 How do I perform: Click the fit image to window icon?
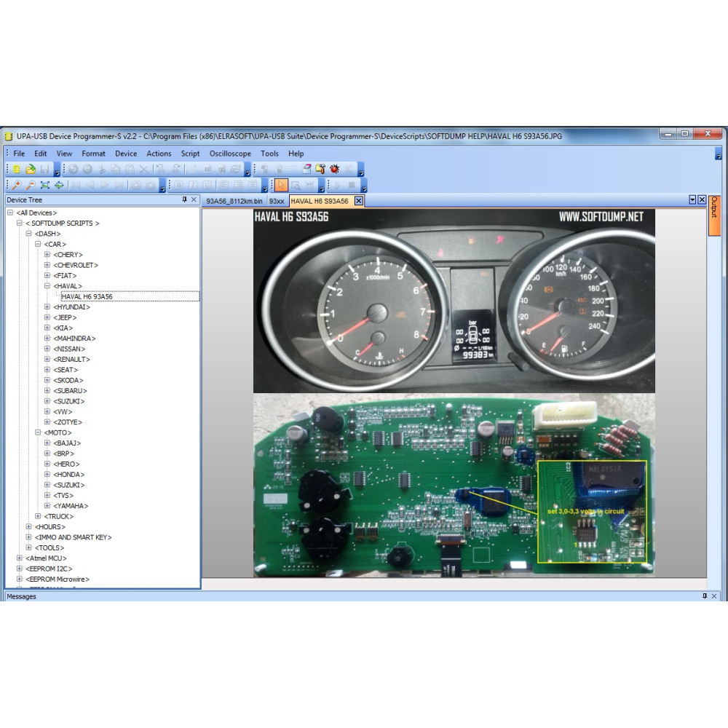coord(45,186)
